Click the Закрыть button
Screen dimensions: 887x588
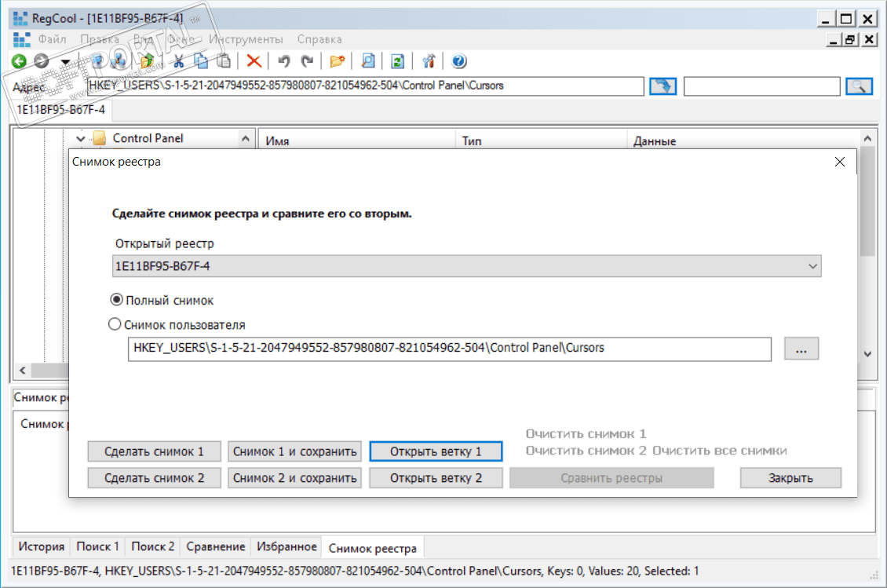pos(790,478)
